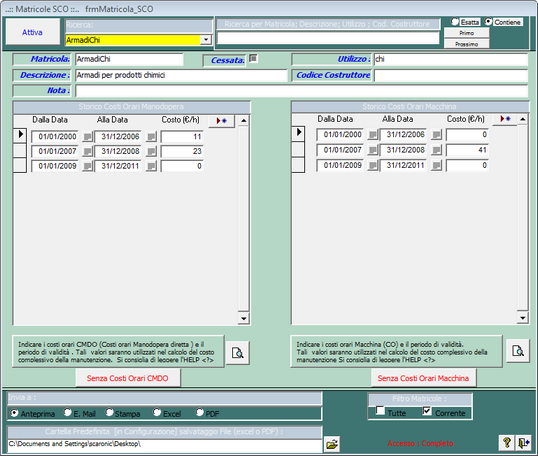The width and height of the screenshot is (538, 456).
Task: Select the Esatta search radio button
Action: point(455,22)
